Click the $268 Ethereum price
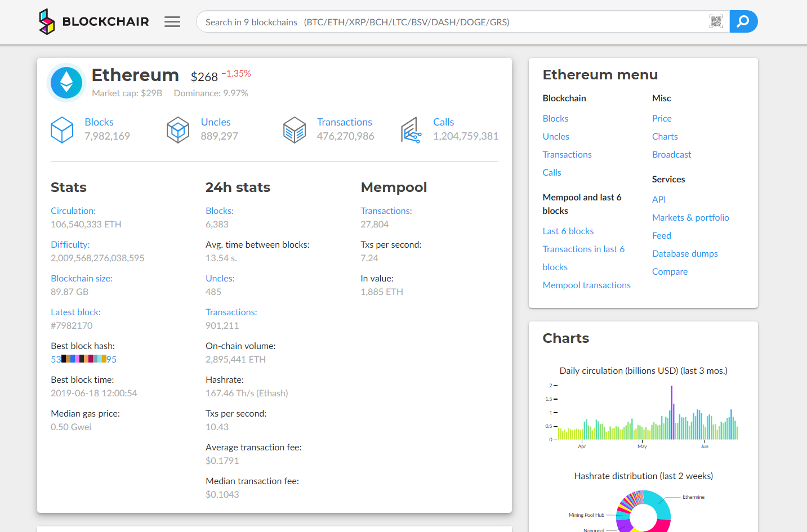Viewport: 807px width, 532px height. pyautogui.click(x=204, y=77)
